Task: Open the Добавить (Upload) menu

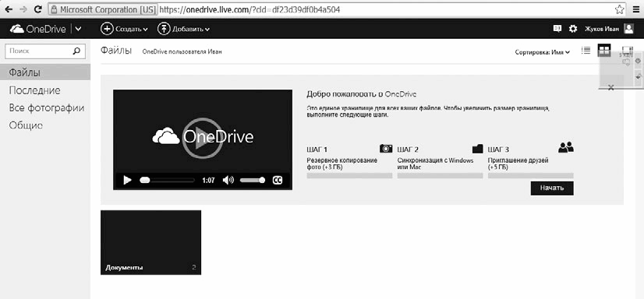Action: 183,29
